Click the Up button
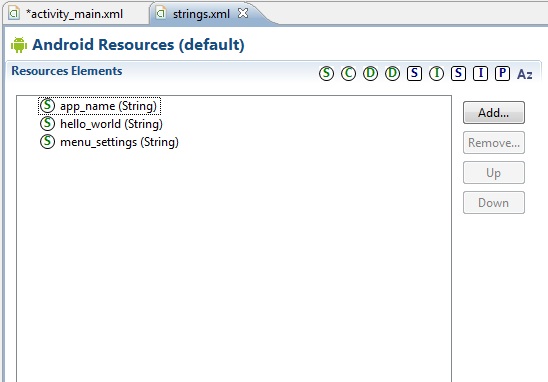The width and height of the screenshot is (548, 382). 494,173
